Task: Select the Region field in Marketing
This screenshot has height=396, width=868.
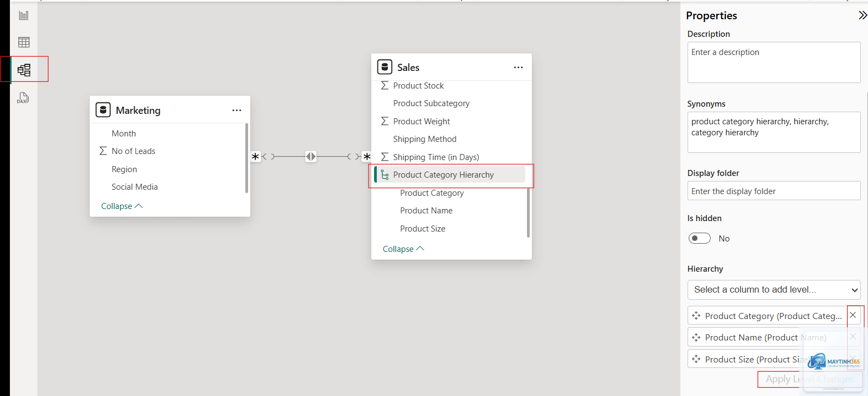Action: (124, 169)
